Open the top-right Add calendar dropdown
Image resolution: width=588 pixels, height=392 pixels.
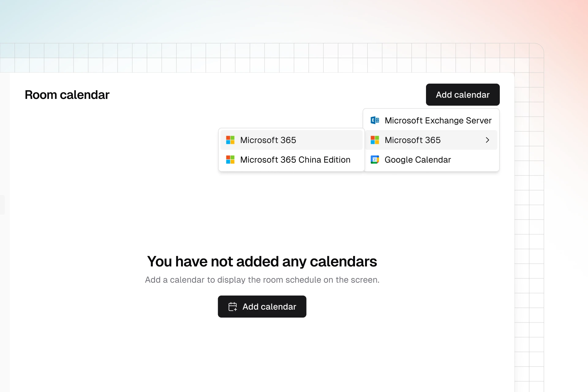click(x=462, y=95)
